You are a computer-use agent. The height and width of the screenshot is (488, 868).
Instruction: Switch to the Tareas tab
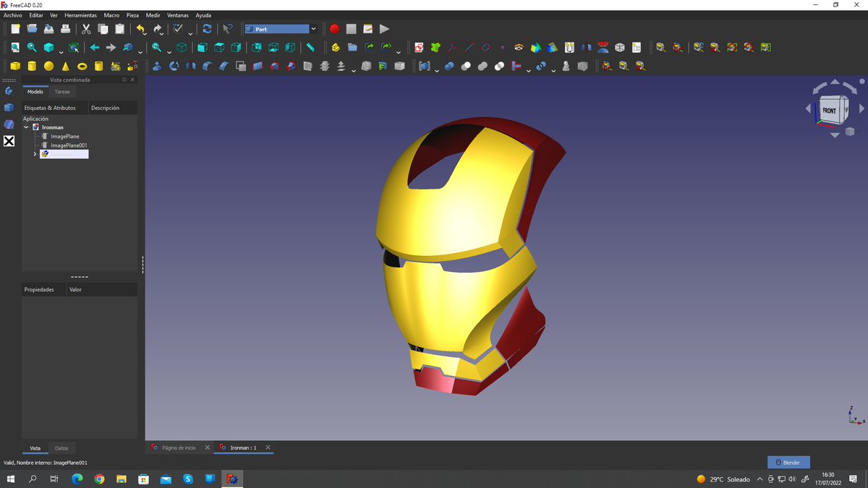pyautogui.click(x=62, y=92)
